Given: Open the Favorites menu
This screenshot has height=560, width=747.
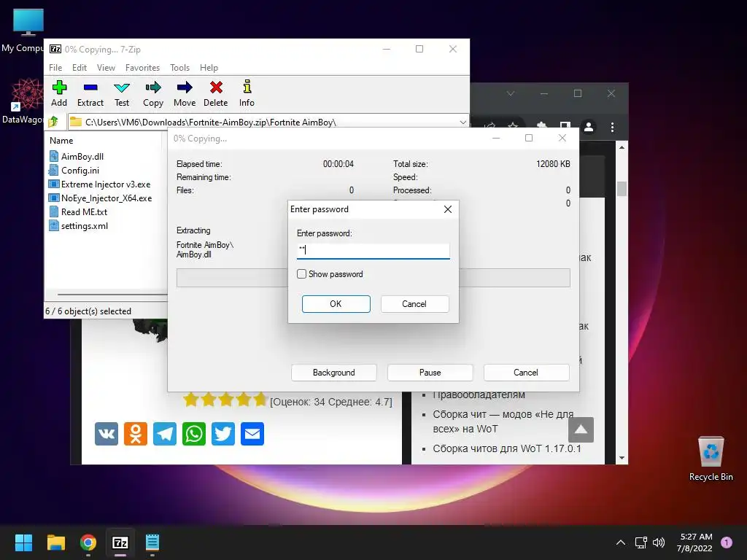Looking at the screenshot, I should click(142, 68).
